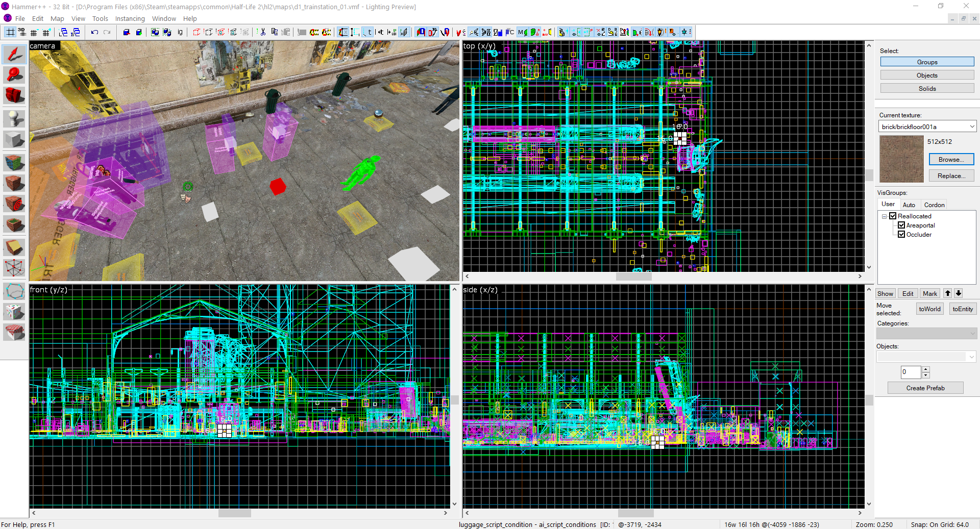Switch to the User visgroups tab

click(x=888, y=204)
